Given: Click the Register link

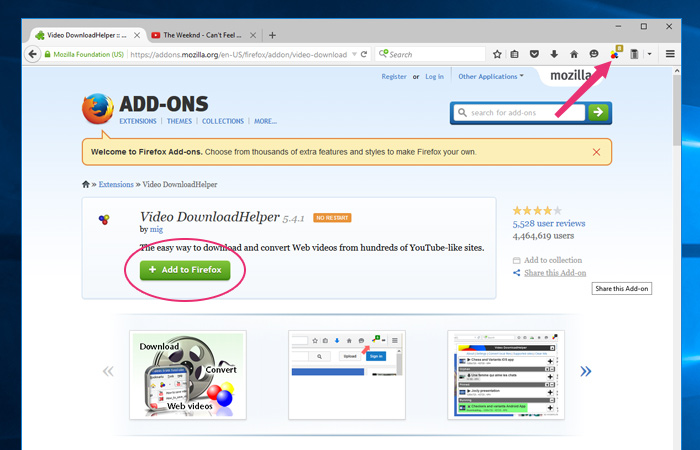Looking at the screenshot, I should [394, 76].
